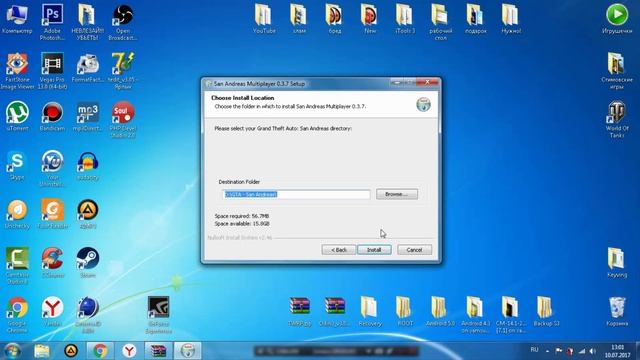Select the Компьютер desktop icon
This screenshot has width=640, height=360.
click(17, 19)
